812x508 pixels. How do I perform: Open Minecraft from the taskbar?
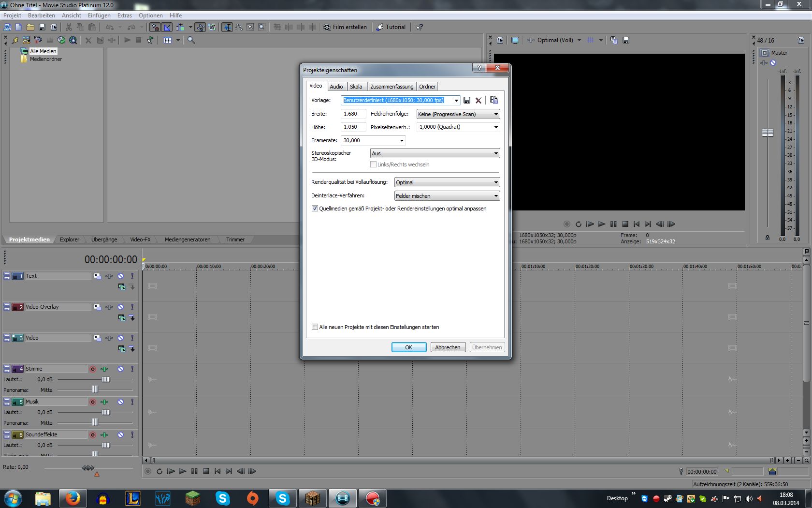193,498
